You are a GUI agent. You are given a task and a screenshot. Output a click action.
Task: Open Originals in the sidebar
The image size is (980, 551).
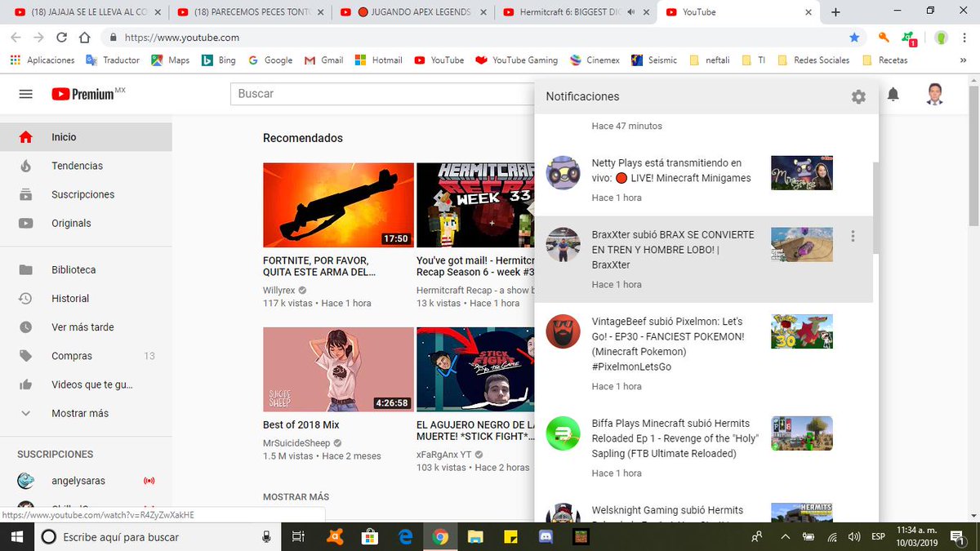pos(86,223)
